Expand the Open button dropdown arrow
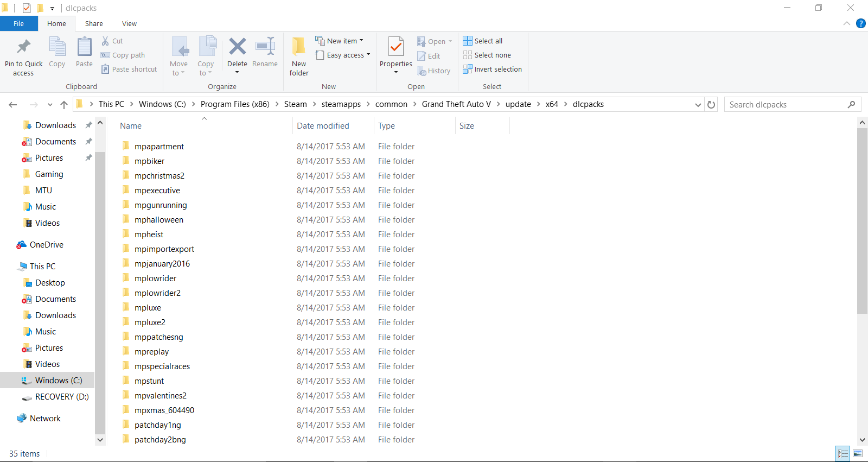The height and width of the screenshot is (462, 868). pos(450,41)
